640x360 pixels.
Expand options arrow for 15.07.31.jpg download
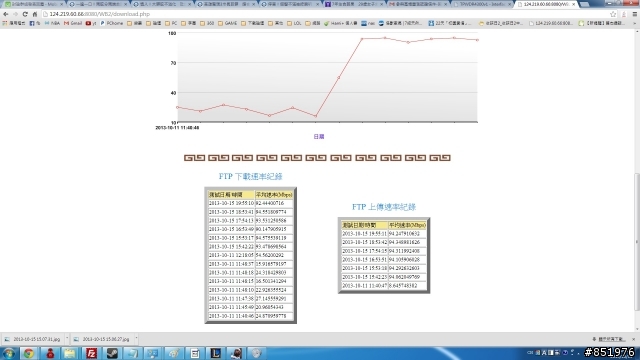67,338
